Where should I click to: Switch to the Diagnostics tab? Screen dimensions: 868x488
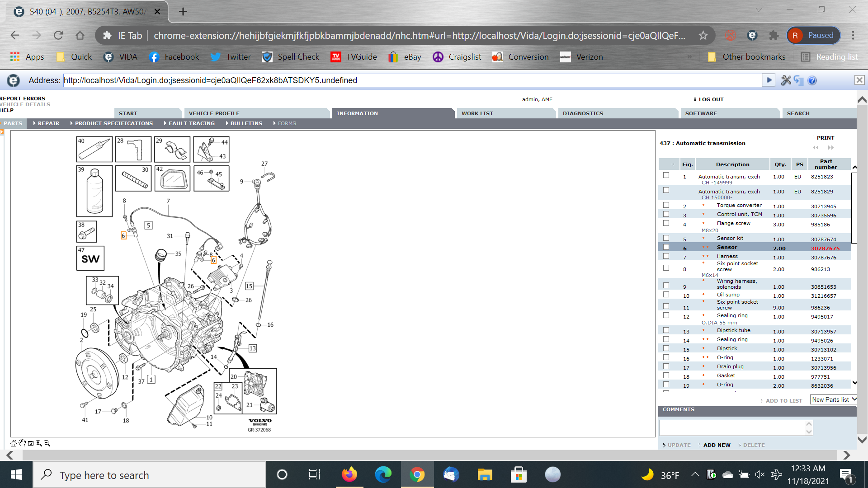point(583,113)
